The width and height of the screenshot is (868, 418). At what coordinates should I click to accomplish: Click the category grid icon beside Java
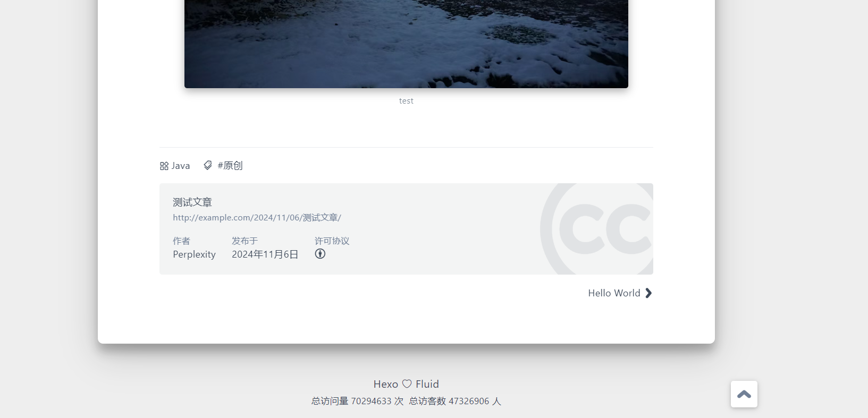pos(164,166)
